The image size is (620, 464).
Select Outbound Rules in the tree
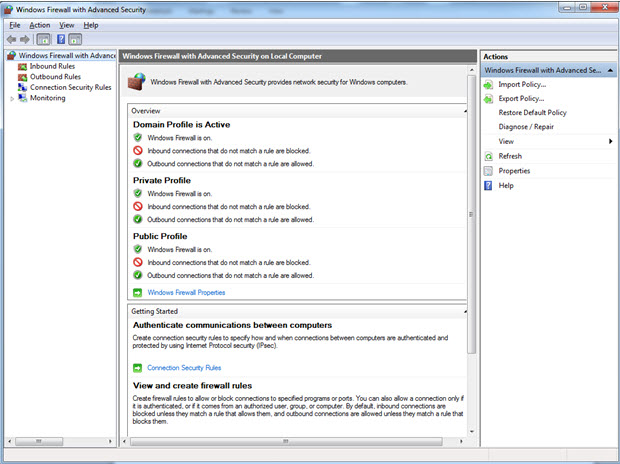pyautogui.click(x=55, y=77)
